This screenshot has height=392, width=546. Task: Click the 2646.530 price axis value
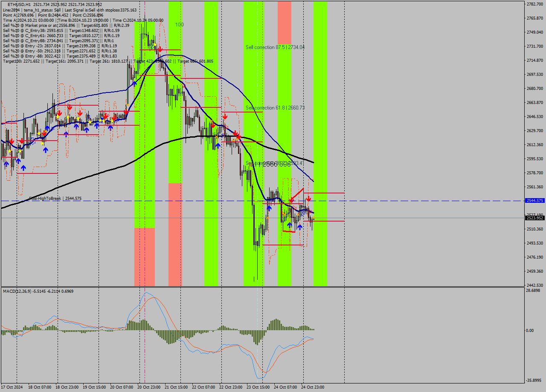pos(535,116)
